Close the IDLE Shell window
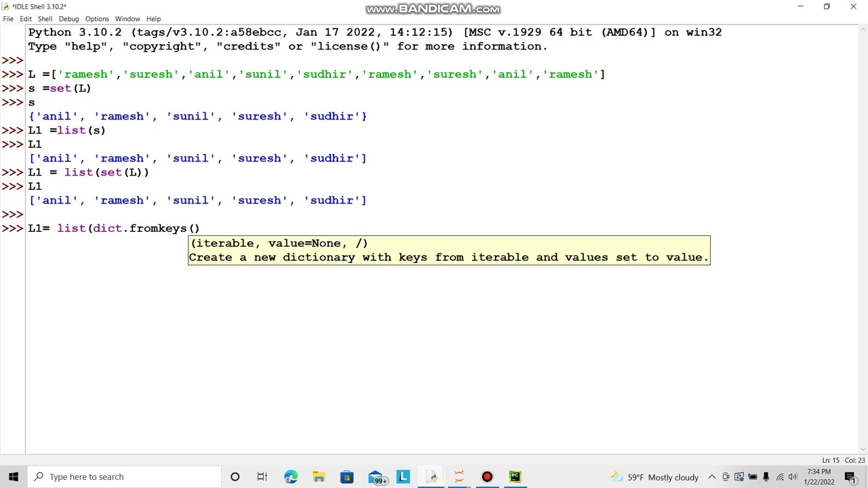The height and width of the screenshot is (488, 868). coord(853,7)
